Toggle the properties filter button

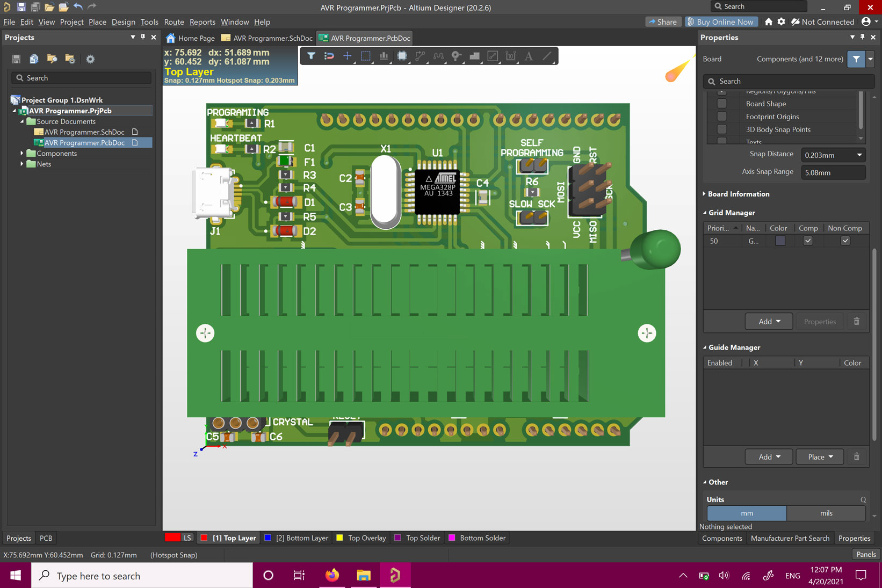pyautogui.click(x=857, y=59)
